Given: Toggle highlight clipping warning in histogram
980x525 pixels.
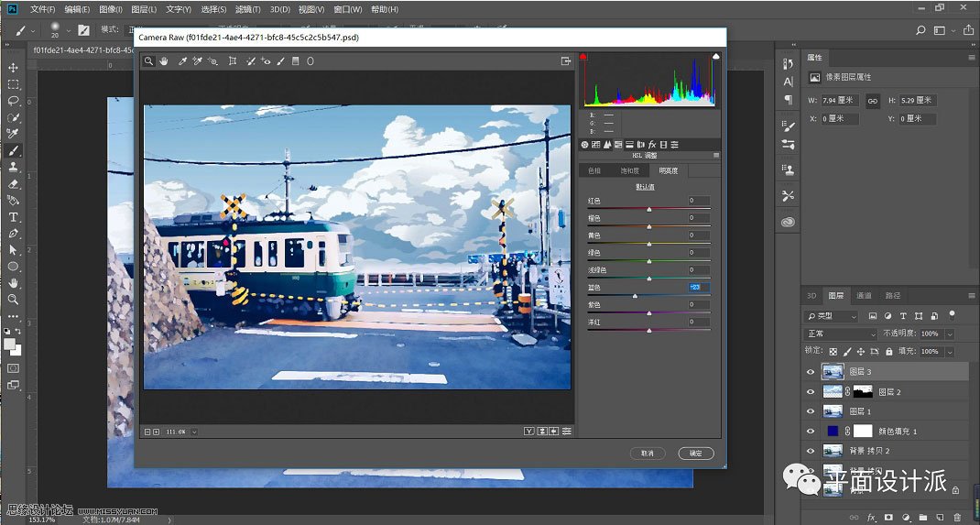Looking at the screenshot, I should 715,56.
